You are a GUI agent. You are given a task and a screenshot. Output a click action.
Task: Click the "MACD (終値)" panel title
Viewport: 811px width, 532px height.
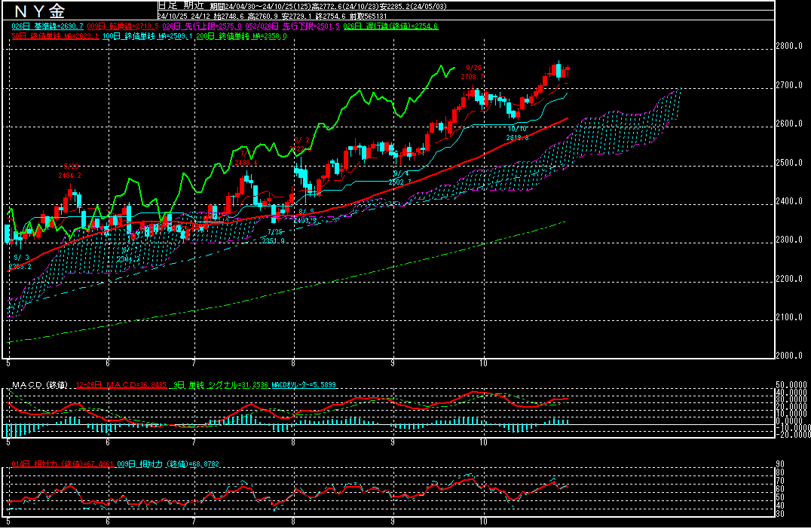click(x=40, y=385)
